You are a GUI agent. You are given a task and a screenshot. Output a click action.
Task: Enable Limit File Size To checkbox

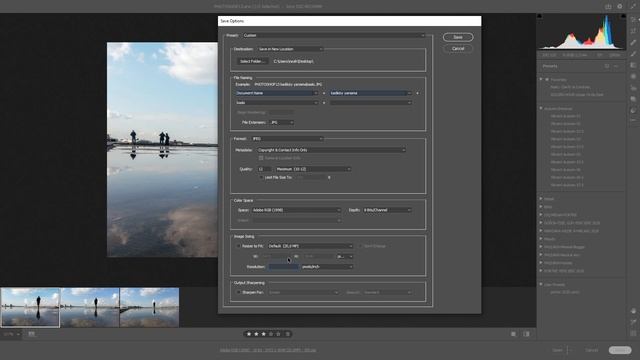[261, 178]
